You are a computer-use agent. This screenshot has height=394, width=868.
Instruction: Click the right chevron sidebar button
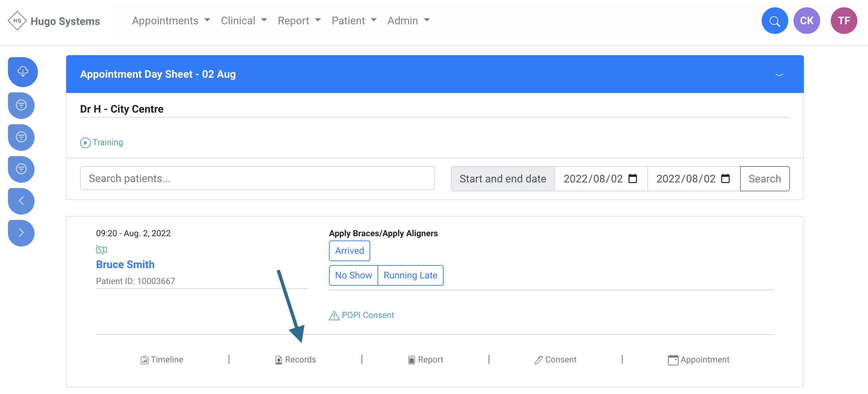pyautogui.click(x=21, y=233)
